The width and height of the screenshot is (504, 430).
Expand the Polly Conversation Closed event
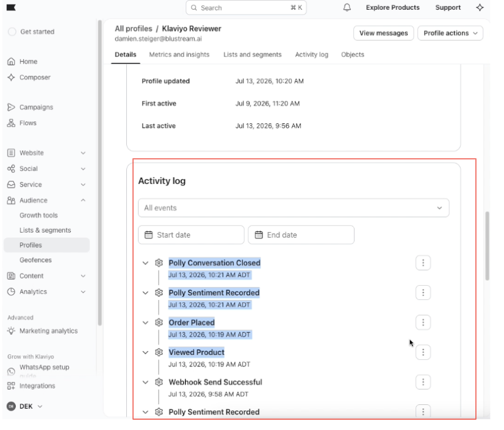[x=145, y=263]
